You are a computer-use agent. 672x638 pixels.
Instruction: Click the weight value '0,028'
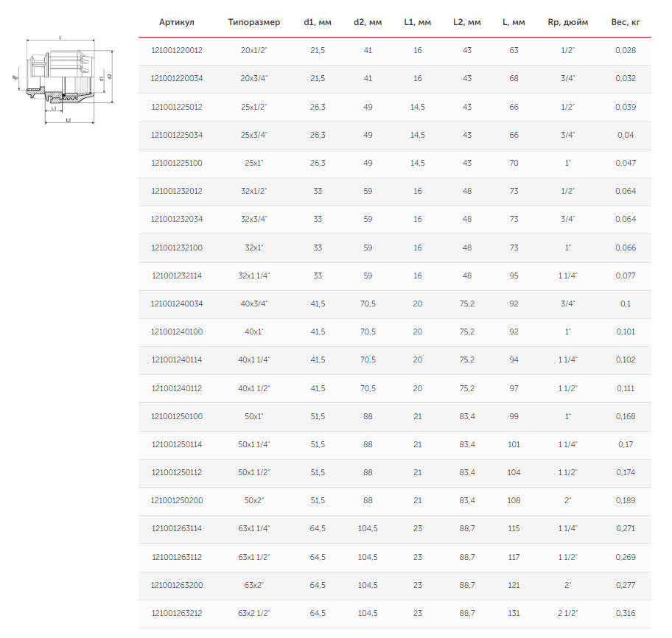point(626,50)
